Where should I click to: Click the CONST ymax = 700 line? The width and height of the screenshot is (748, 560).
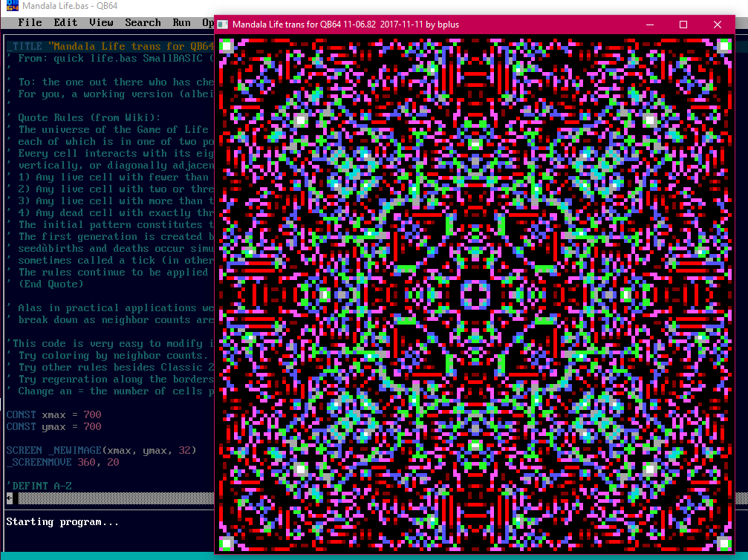pyautogui.click(x=53, y=426)
